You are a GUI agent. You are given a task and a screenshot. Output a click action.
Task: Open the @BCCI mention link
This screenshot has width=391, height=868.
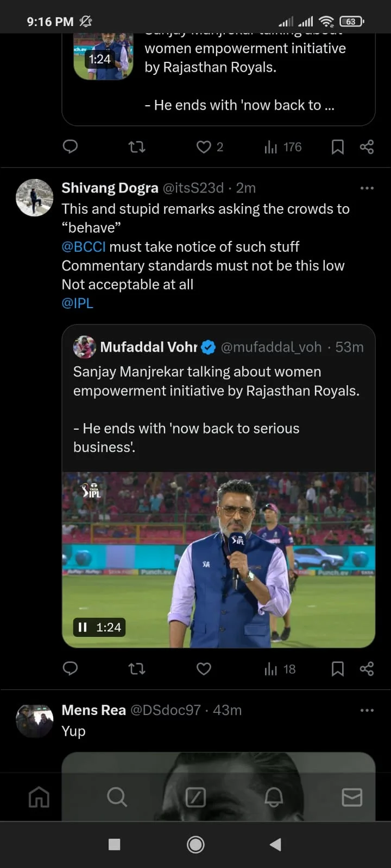pyautogui.click(x=84, y=247)
